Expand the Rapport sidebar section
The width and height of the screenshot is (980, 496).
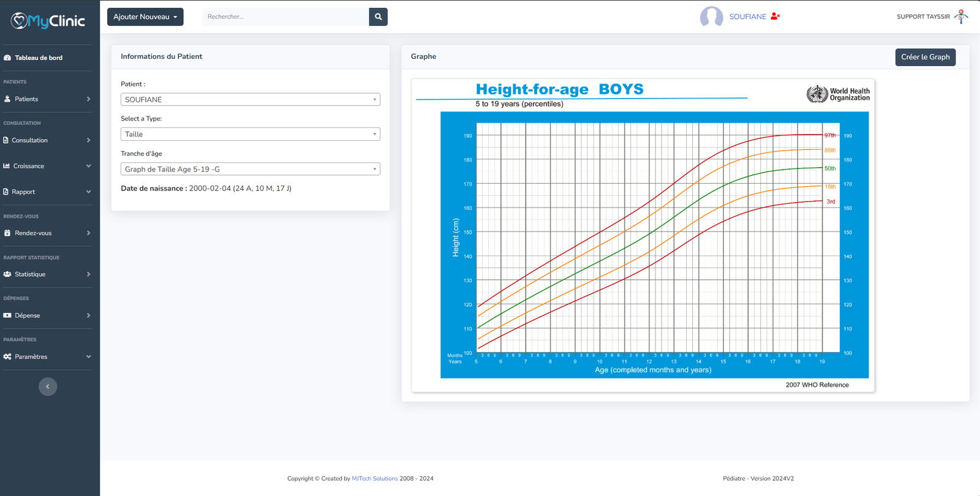(47, 192)
